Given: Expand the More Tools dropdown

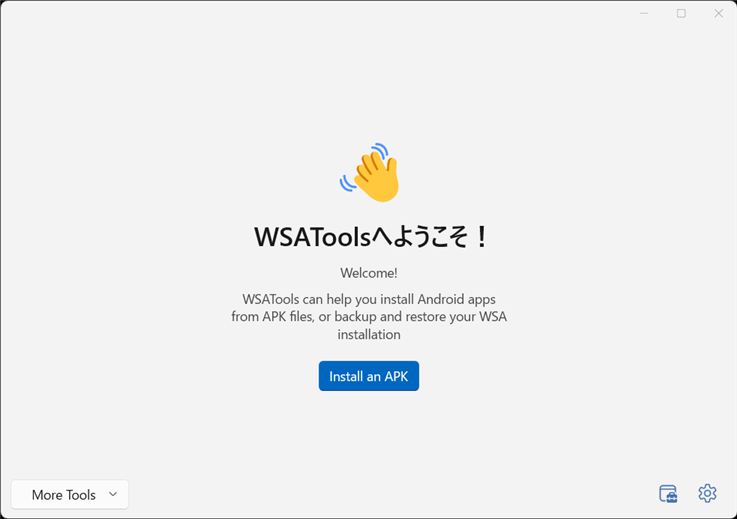Looking at the screenshot, I should [70, 495].
